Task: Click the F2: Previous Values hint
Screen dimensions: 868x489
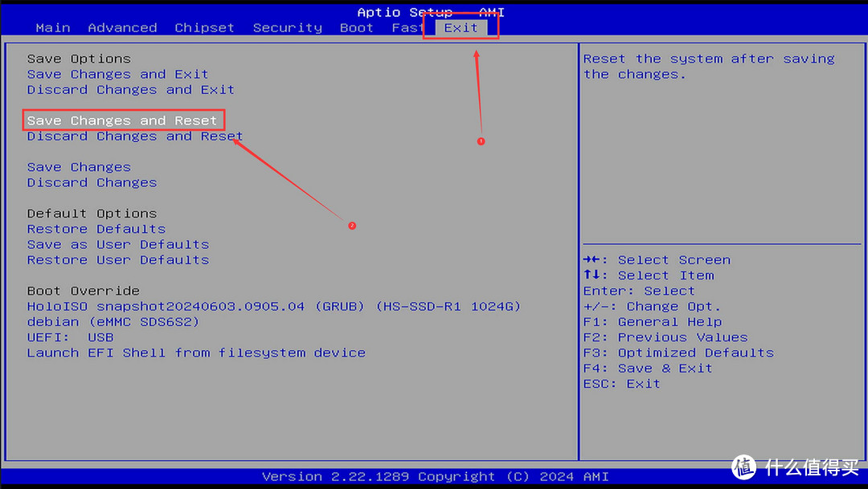Action: pyautogui.click(x=665, y=337)
